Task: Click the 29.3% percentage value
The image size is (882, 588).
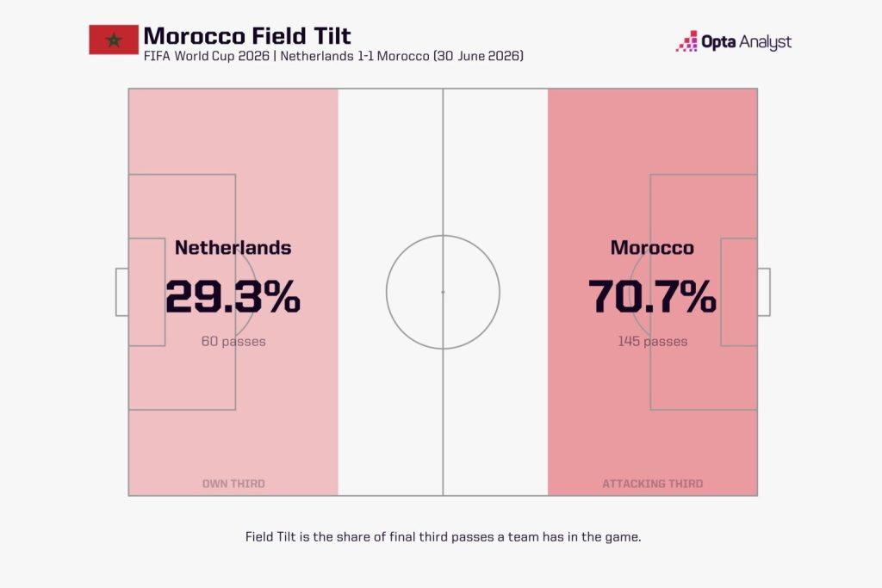Action: pyautogui.click(x=233, y=296)
